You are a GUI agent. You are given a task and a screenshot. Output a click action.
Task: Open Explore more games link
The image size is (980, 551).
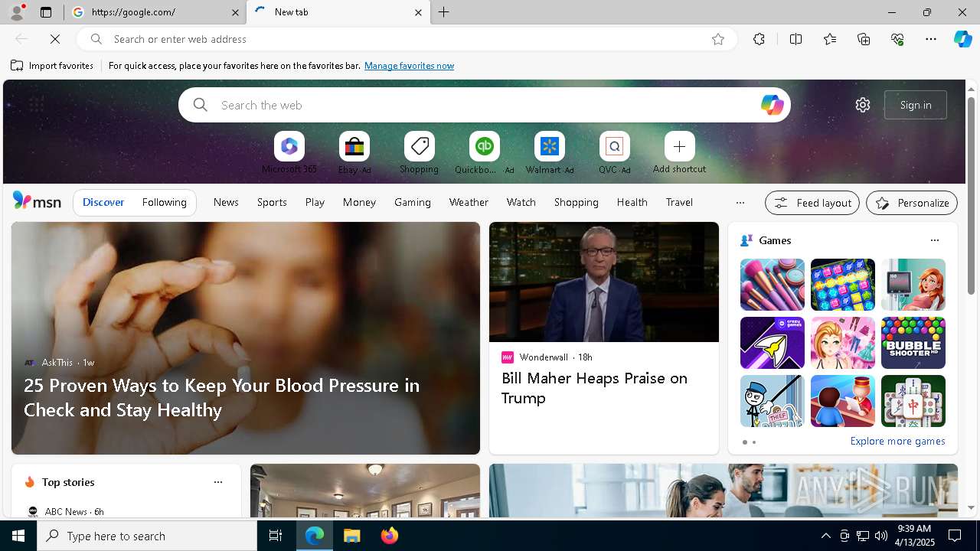897,441
